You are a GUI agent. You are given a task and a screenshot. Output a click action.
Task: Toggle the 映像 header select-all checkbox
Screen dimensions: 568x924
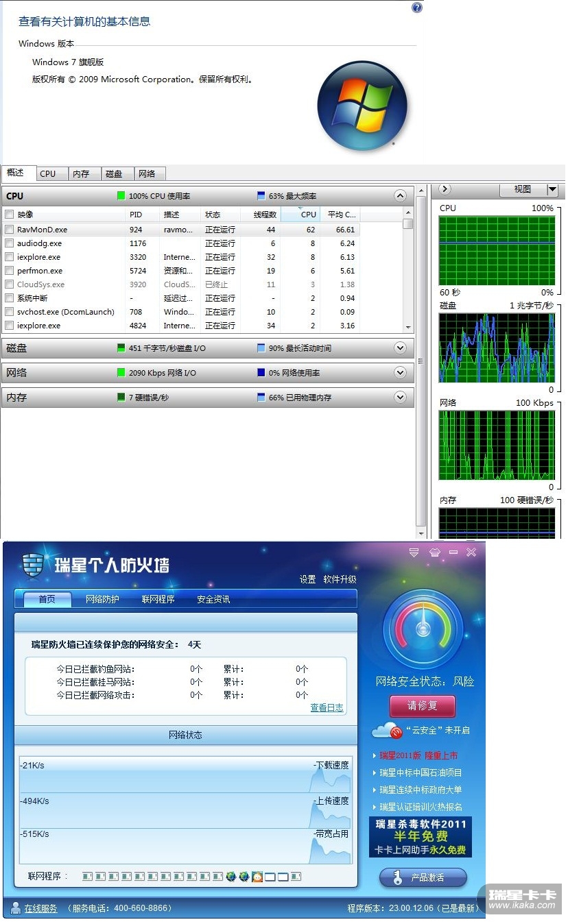(9, 215)
